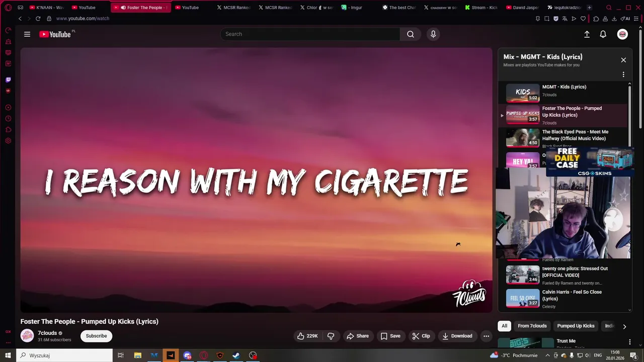Reload the page with the refresh icon
The width and height of the screenshot is (644, 362).
click(x=38, y=19)
